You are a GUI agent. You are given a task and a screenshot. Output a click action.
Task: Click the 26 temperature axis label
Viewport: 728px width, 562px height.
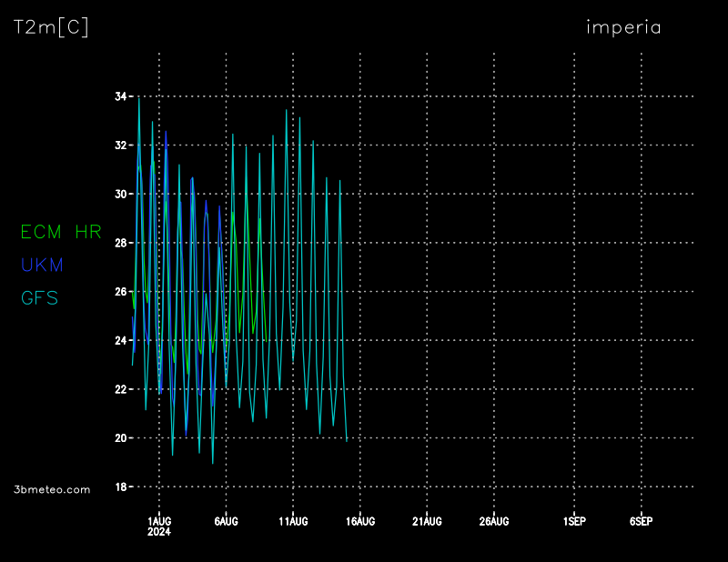(x=121, y=292)
